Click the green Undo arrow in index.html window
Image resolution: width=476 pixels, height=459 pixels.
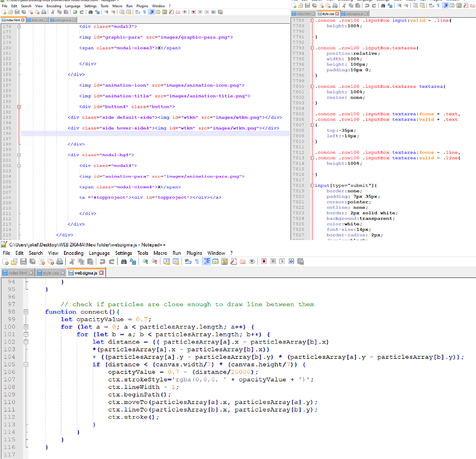pos(75,12)
